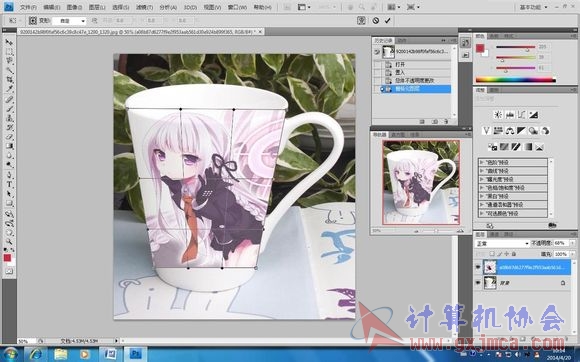Open the 编辑(E) menu
This screenshot has height=362, width=580.
pos(51,7)
